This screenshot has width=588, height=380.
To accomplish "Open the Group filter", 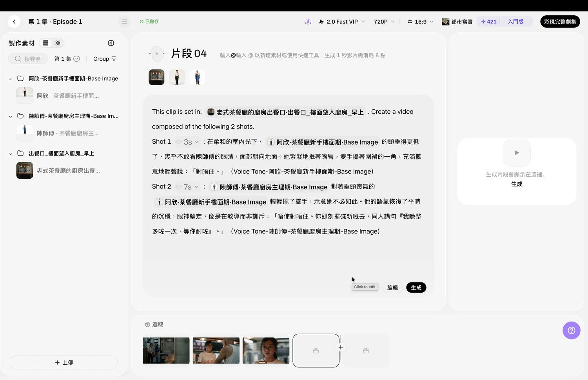I will (105, 59).
